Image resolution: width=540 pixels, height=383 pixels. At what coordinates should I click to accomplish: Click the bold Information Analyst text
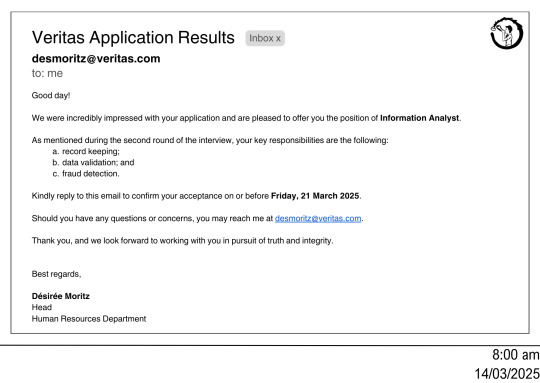tap(419, 118)
